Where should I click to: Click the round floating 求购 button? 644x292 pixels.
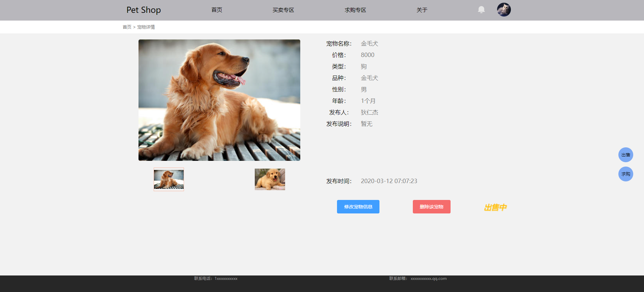tap(625, 174)
